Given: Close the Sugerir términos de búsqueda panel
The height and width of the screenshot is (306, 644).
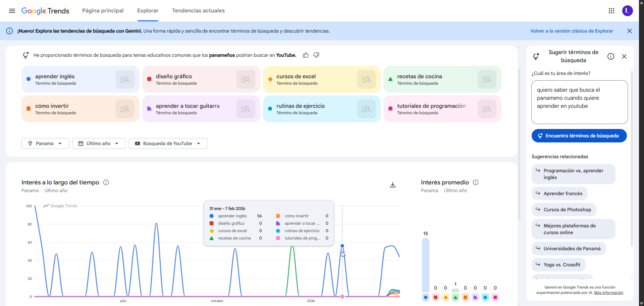Looking at the screenshot, I should tap(624, 56).
